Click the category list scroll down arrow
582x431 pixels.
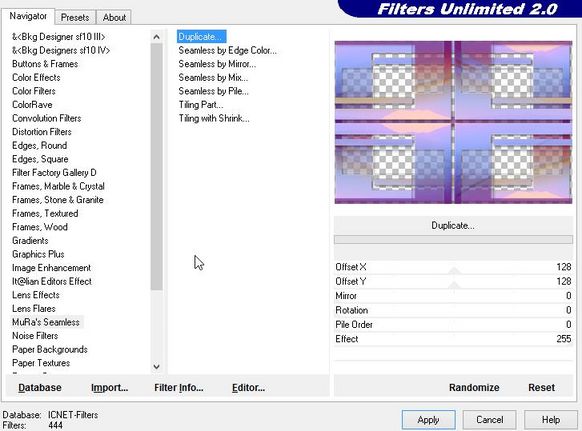coord(156,367)
